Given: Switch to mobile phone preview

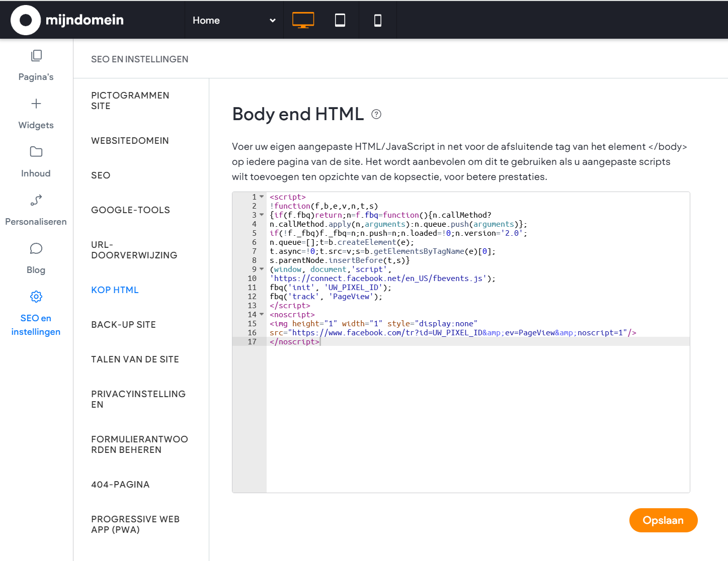Looking at the screenshot, I should [x=378, y=20].
